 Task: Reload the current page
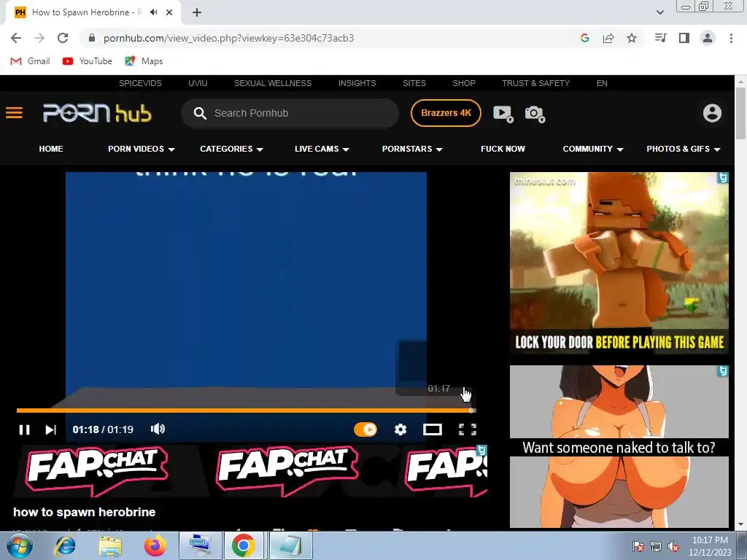[x=63, y=38]
